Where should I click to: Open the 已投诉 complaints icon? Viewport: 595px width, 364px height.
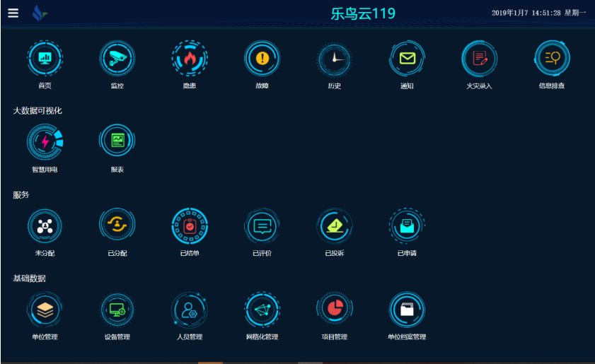[x=335, y=226]
